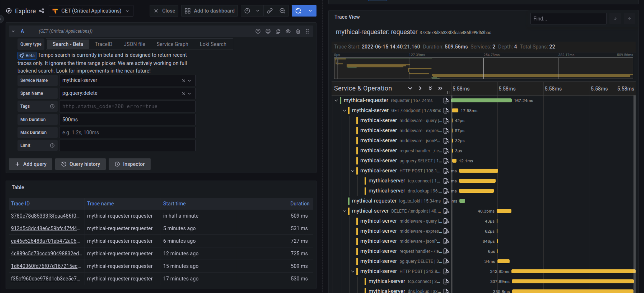Expand all spans with double-down chevron
The image size is (644, 293).
[x=430, y=88]
